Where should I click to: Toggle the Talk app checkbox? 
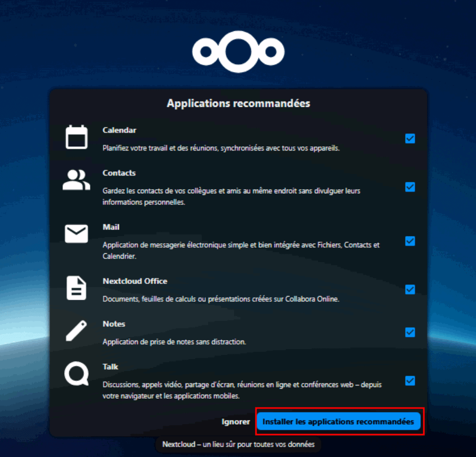click(x=410, y=380)
